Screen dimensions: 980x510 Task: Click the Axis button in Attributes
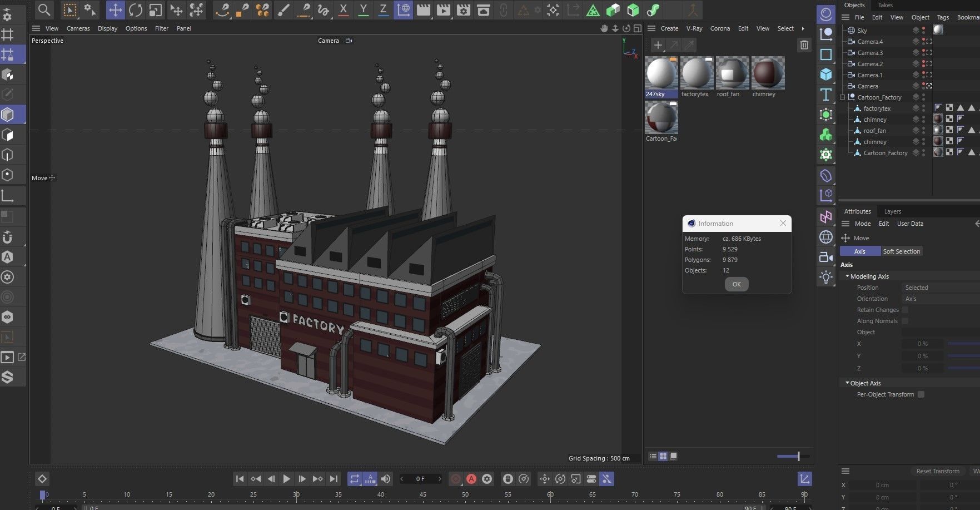859,251
